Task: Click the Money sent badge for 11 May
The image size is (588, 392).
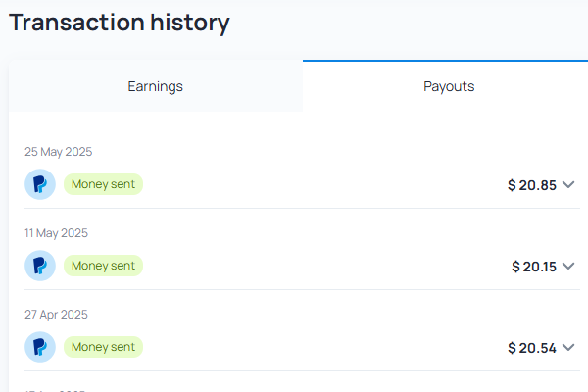Action: pos(103,266)
